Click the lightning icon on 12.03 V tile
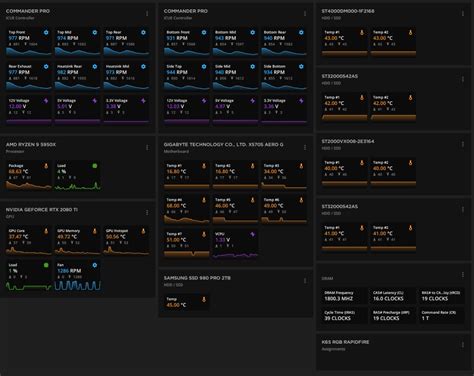This screenshot has height=376, width=474. 204,100
